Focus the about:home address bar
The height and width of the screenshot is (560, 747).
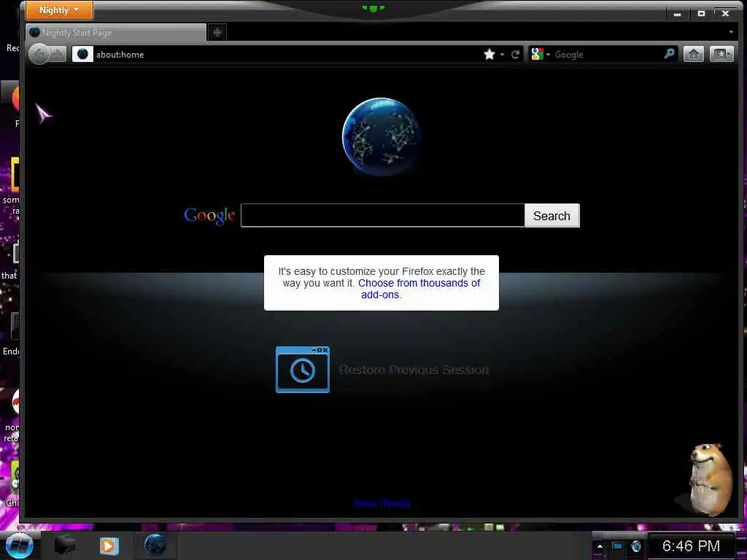point(286,54)
